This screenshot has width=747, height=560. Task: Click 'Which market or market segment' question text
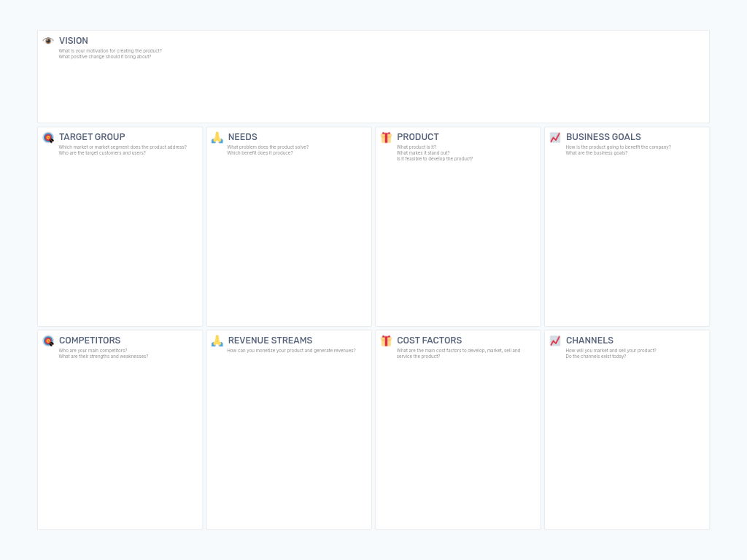pyautogui.click(x=123, y=147)
